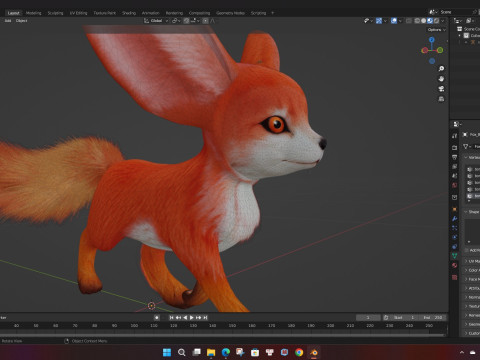Expand the Color Attributes panel

tap(466, 270)
